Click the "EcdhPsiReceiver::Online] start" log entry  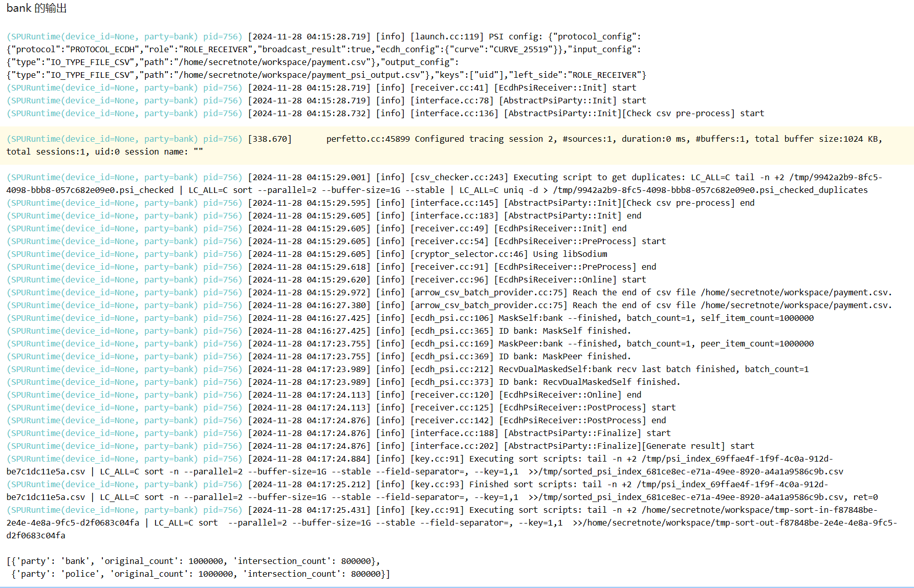pos(570,280)
